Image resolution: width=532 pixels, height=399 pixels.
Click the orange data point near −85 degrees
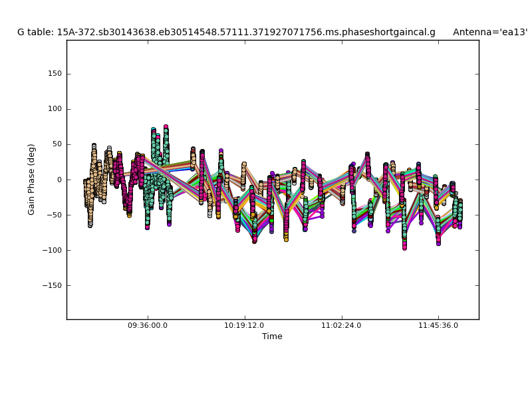point(286,239)
